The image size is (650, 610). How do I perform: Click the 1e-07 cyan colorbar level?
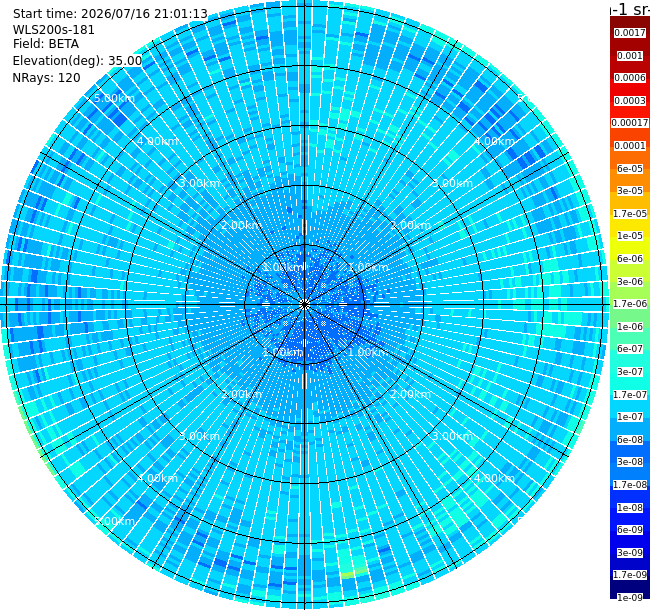point(630,417)
